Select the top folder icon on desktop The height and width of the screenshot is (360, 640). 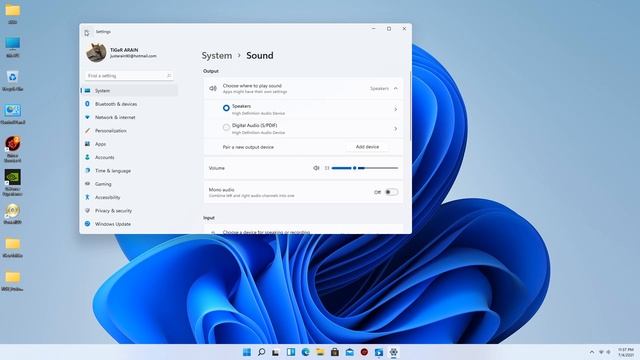coord(13,13)
